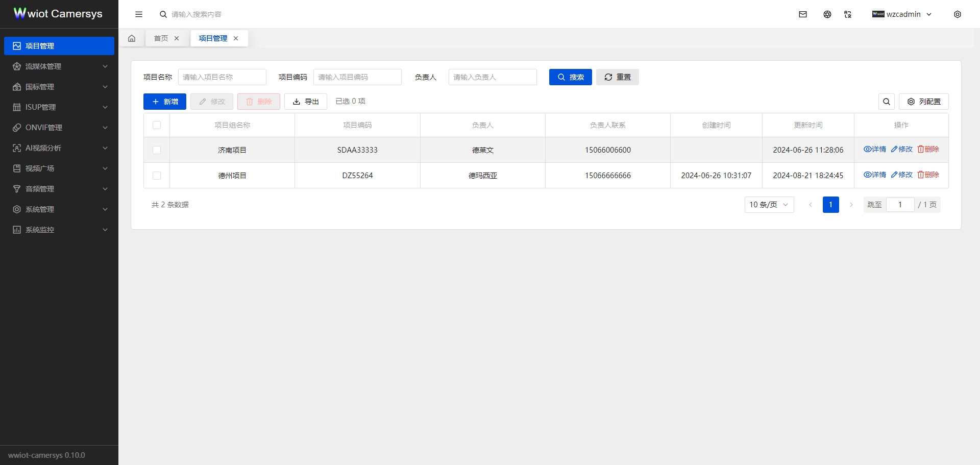Close the 首页 tab
This screenshot has width=980, height=465.
coord(177,38)
